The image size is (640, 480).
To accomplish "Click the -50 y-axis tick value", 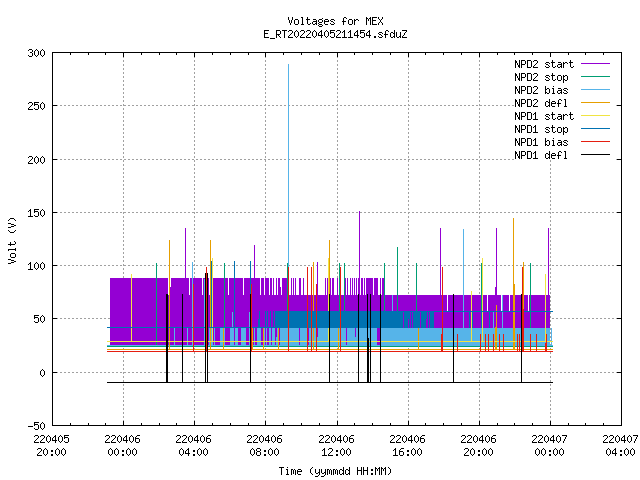I will pyautogui.click(x=36, y=426).
